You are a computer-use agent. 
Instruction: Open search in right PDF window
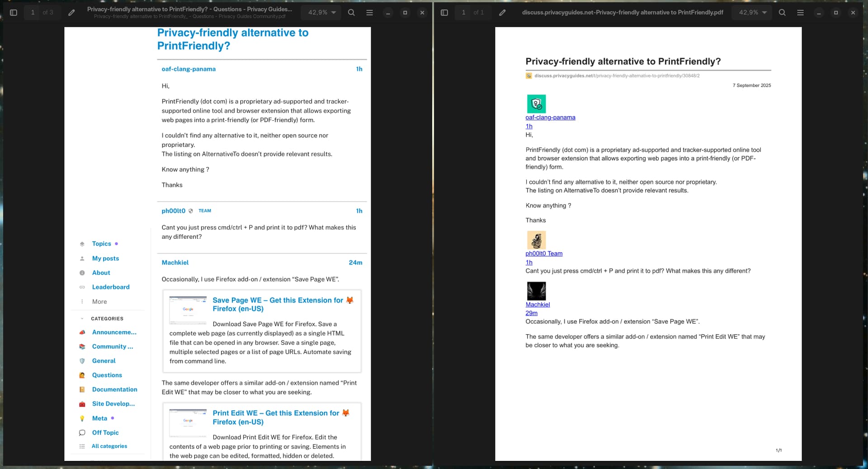pyautogui.click(x=782, y=13)
